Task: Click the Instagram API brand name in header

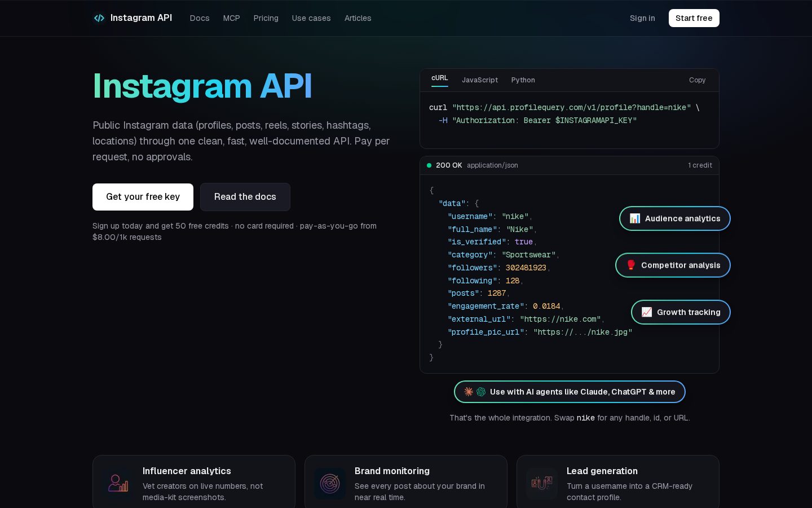Action: pyautogui.click(x=141, y=18)
